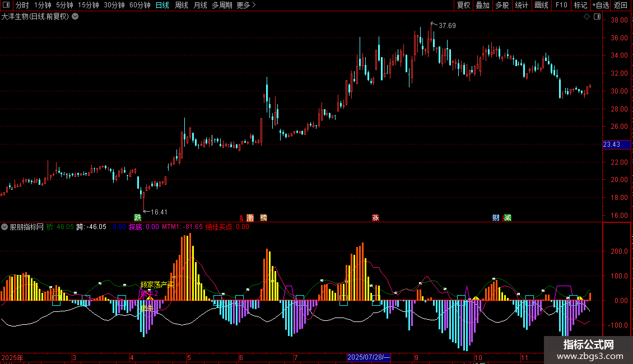Viewport: 633px width, 364px height.
Task: Click the orange 激 event marker
Action: pyautogui.click(x=250, y=217)
